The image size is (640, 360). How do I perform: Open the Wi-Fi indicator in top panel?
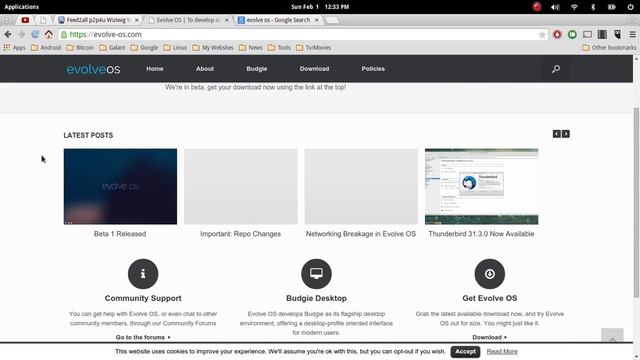[574, 7]
